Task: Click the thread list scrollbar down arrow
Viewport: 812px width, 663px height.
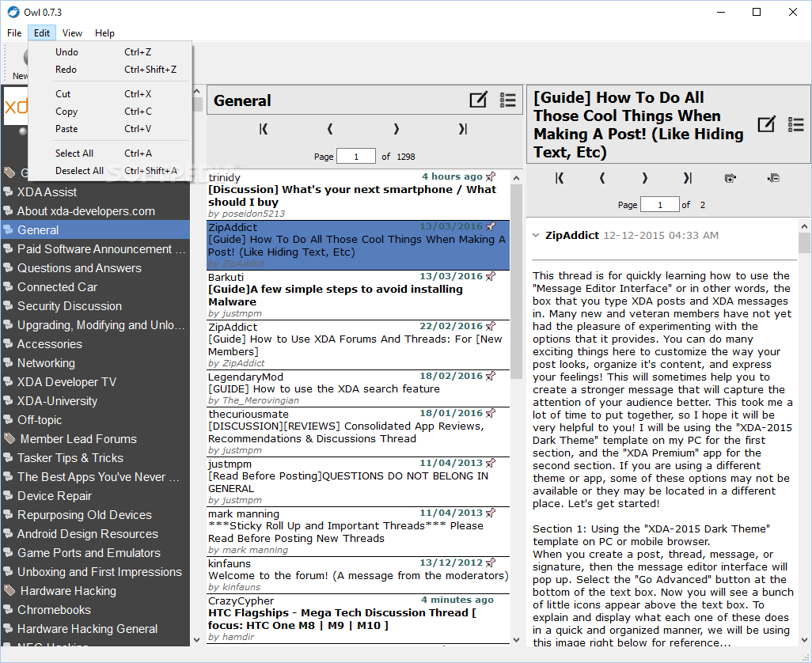Action: 516,640
